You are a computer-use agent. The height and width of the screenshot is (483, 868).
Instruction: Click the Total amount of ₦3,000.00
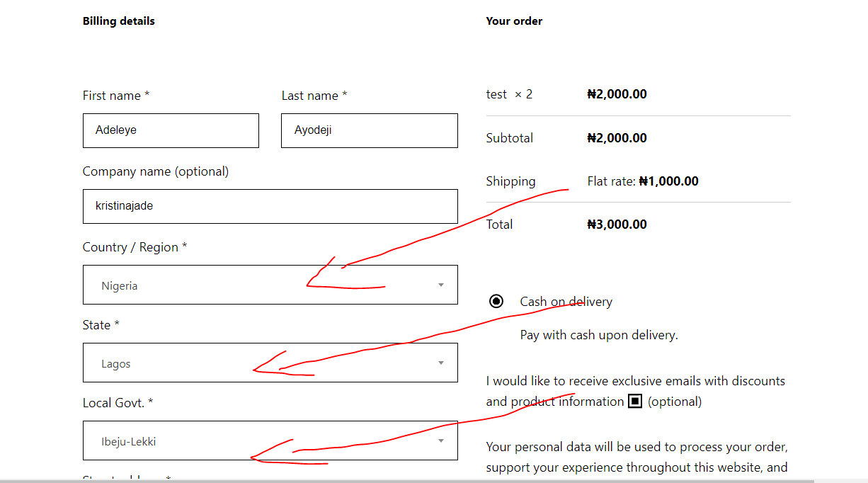click(617, 225)
